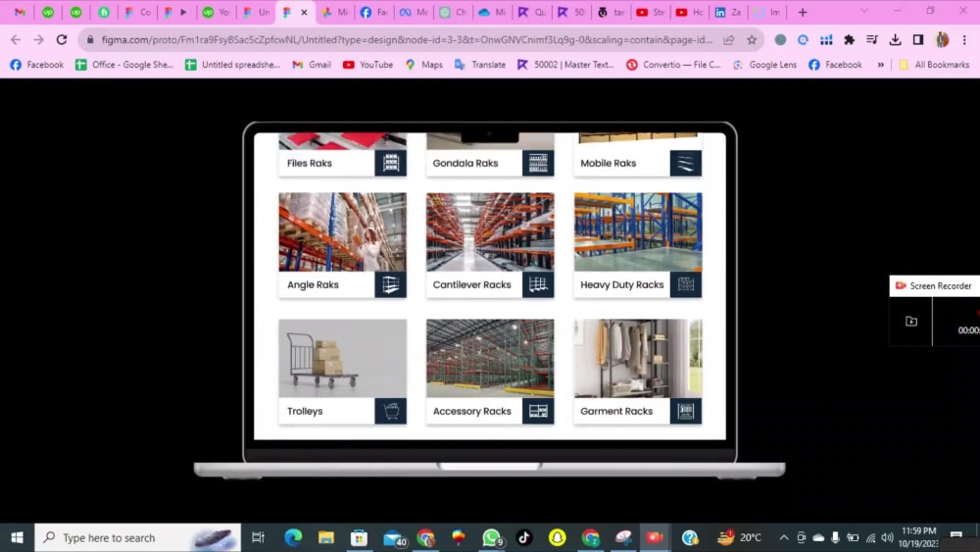The height and width of the screenshot is (552, 980).
Task: Open the Accessory Racks image
Action: [x=490, y=358]
